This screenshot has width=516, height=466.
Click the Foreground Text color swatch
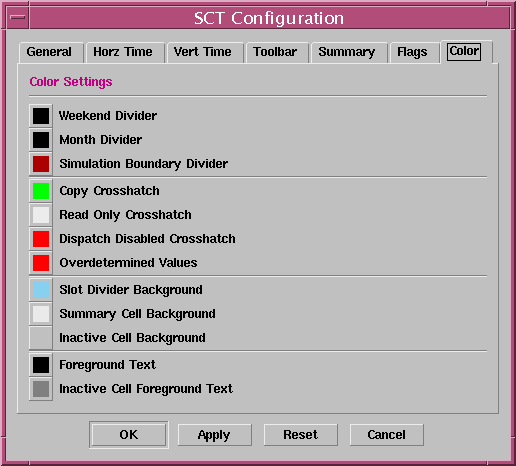point(41,365)
